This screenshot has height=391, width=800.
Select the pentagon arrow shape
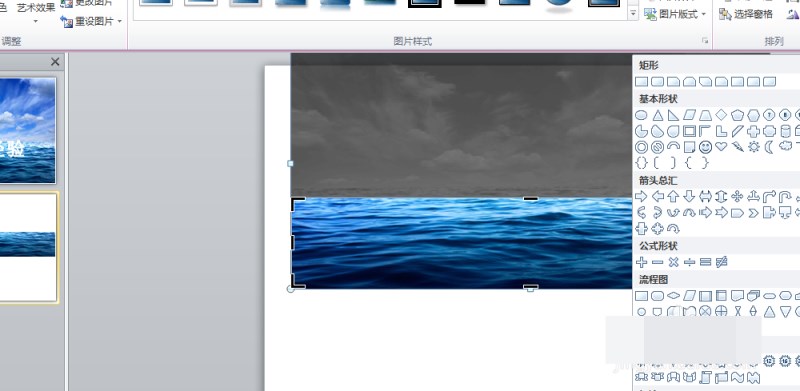[737, 212]
